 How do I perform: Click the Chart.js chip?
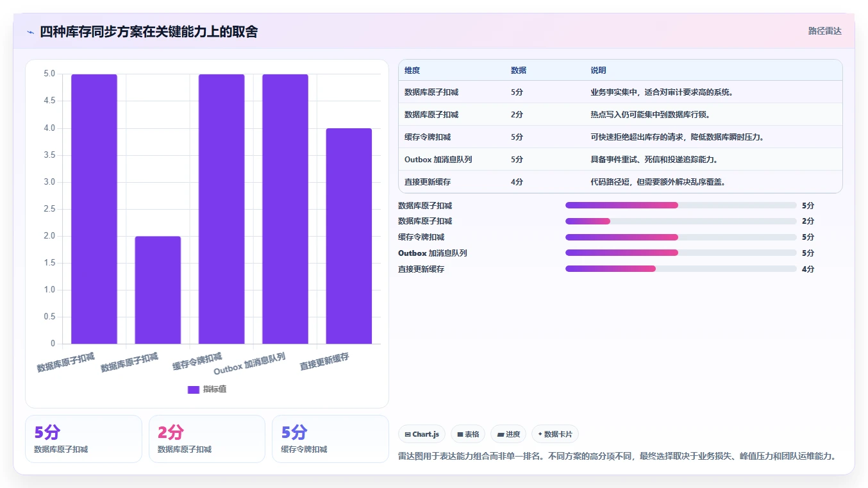[422, 434]
